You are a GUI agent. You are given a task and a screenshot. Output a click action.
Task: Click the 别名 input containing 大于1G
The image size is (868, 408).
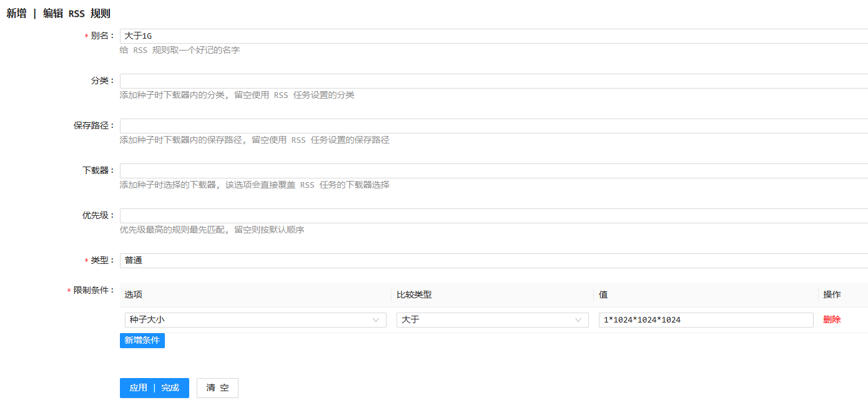493,36
